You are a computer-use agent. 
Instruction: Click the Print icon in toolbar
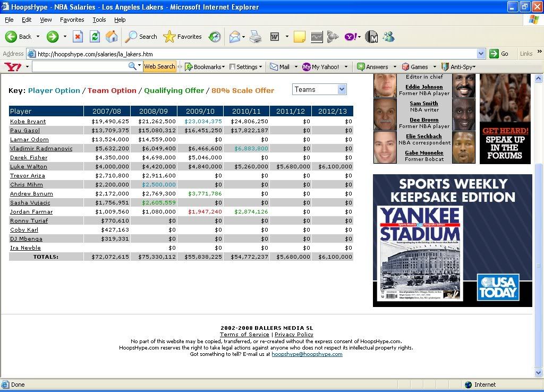(256, 37)
